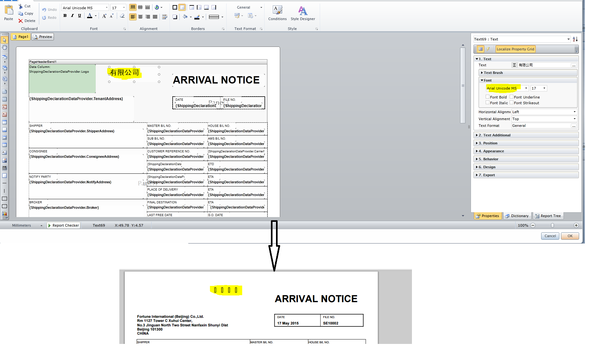Expand the 3. Position section
The width and height of the screenshot is (612, 364).
[x=526, y=143]
